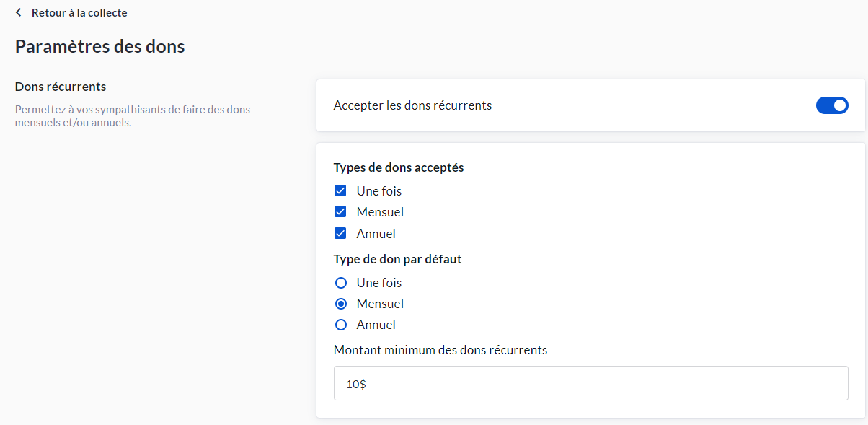Uncheck the "Une fois" accepted type checkbox
The height and width of the screenshot is (425, 868).
pyautogui.click(x=341, y=191)
